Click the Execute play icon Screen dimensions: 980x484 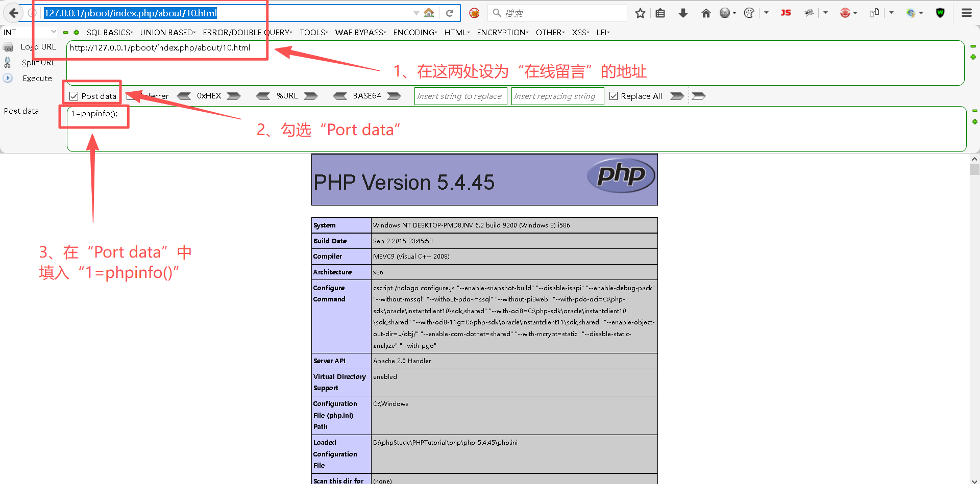[8, 78]
